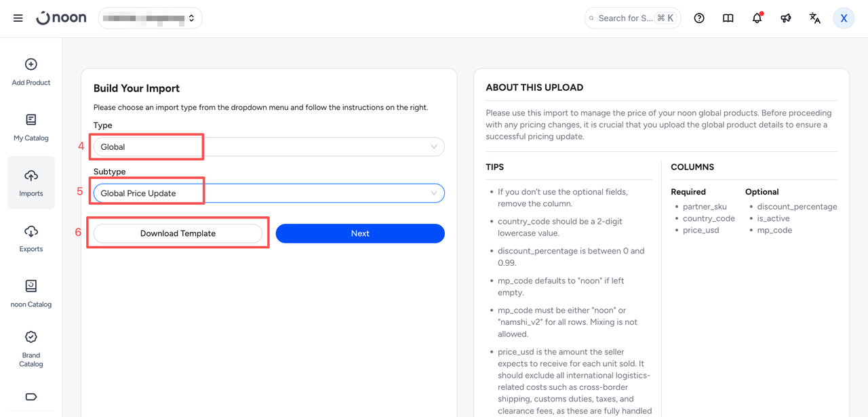Check the notifications bell
The height and width of the screenshot is (417, 868).
[x=757, y=18]
